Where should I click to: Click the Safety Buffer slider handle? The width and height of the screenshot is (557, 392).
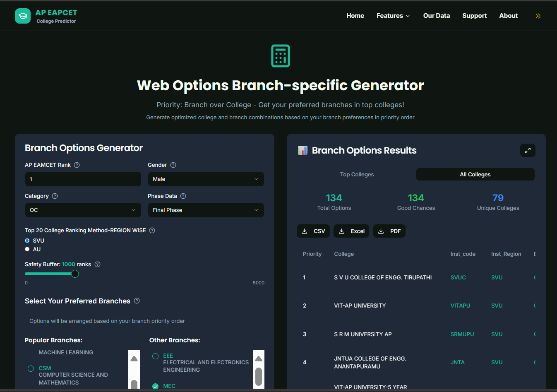pos(75,274)
